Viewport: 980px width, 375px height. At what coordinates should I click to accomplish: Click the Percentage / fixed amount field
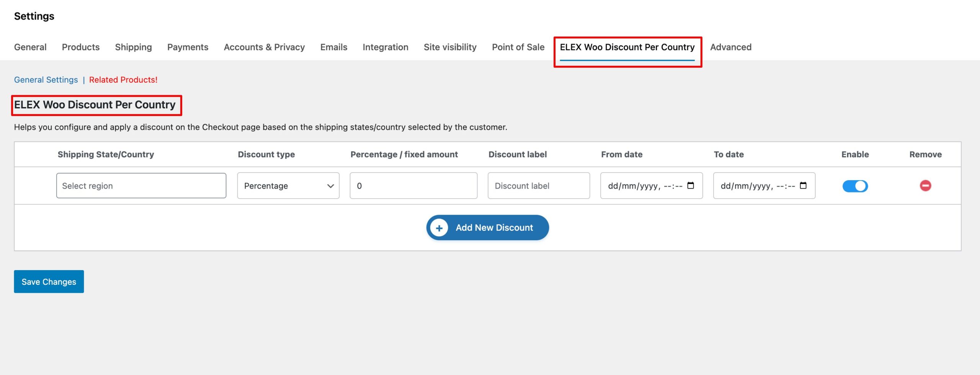(413, 186)
